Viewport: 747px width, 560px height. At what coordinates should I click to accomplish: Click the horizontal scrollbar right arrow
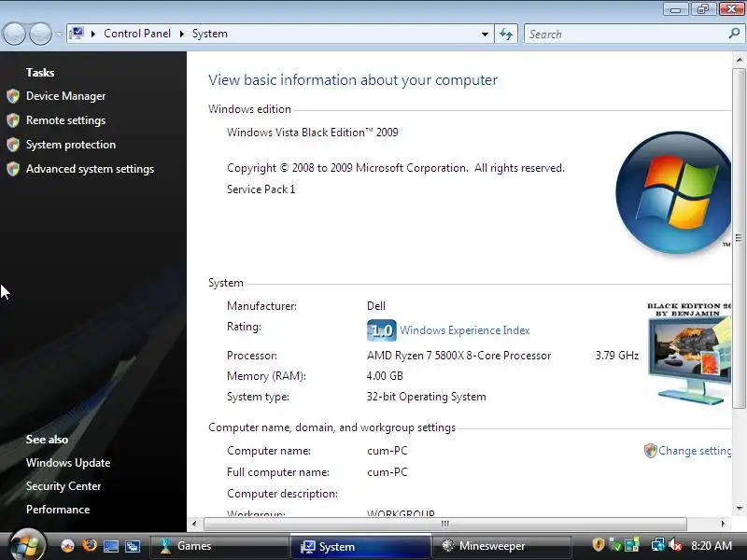click(723, 524)
